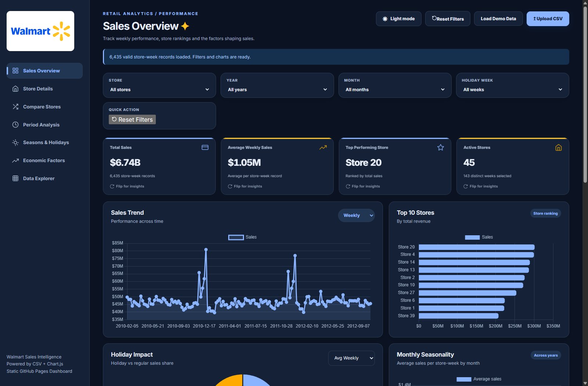Go to Store Details page
Image resolution: width=588 pixels, height=386 pixels.
(x=44, y=89)
